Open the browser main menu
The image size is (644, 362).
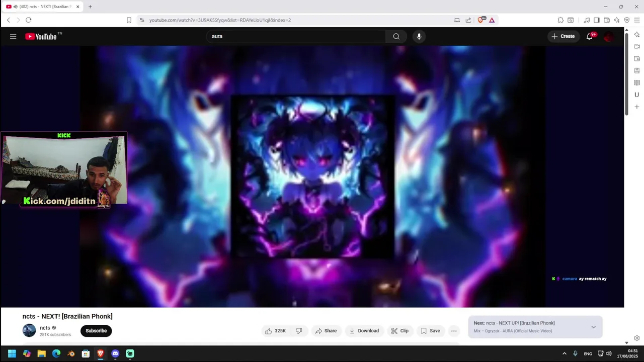click(x=637, y=20)
